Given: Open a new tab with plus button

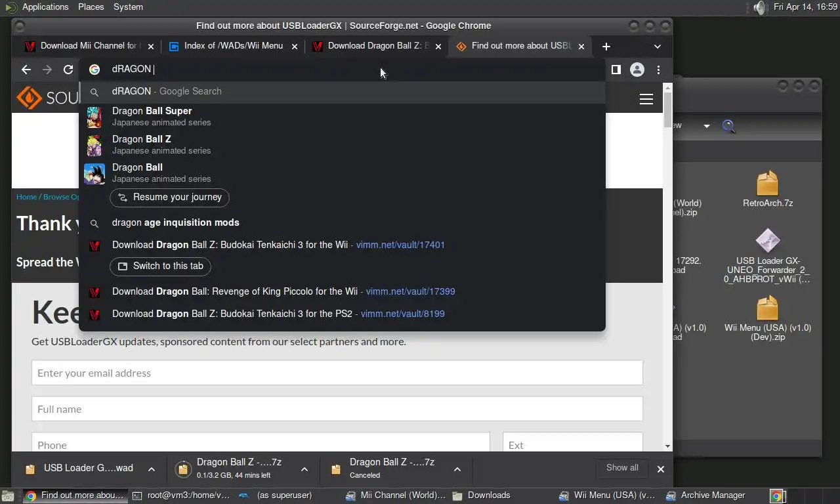Looking at the screenshot, I should [606, 47].
